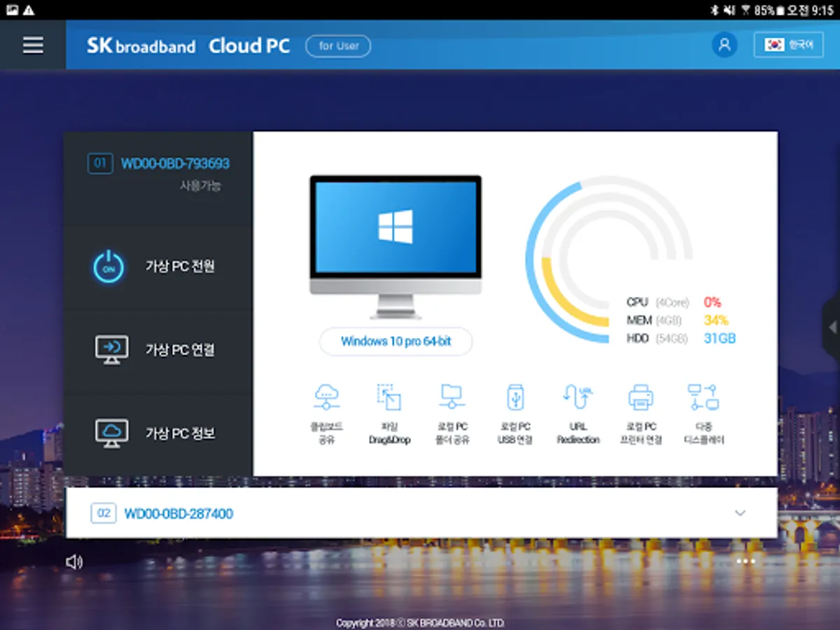Click Windows 10 pro 64-bit button
The width and height of the screenshot is (840, 630).
pyautogui.click(x=396, y=342)
